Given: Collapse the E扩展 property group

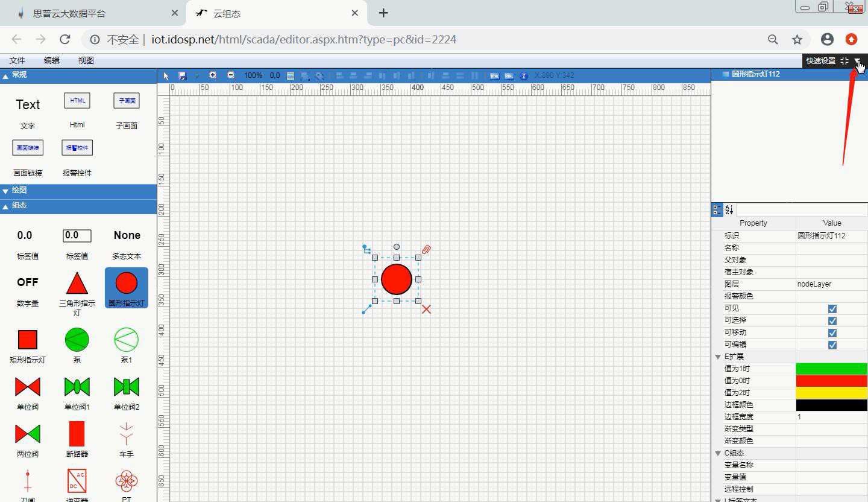Looking at the screenshot, I should tap(718, 357).
